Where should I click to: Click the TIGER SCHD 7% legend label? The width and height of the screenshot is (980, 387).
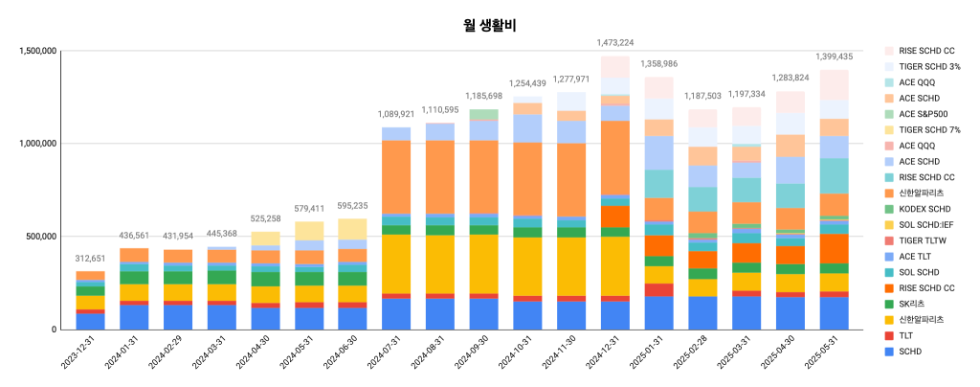(930, 130)
